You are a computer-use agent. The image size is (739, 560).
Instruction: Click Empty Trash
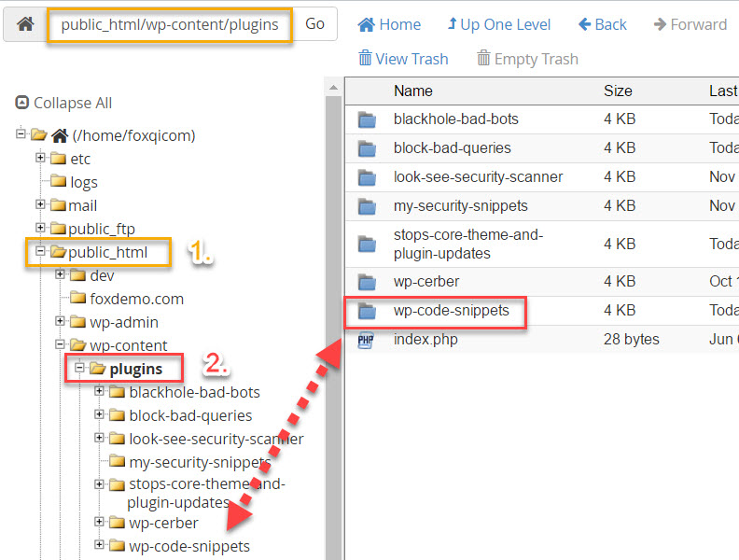pyautogui.click(x=527, y=59)
